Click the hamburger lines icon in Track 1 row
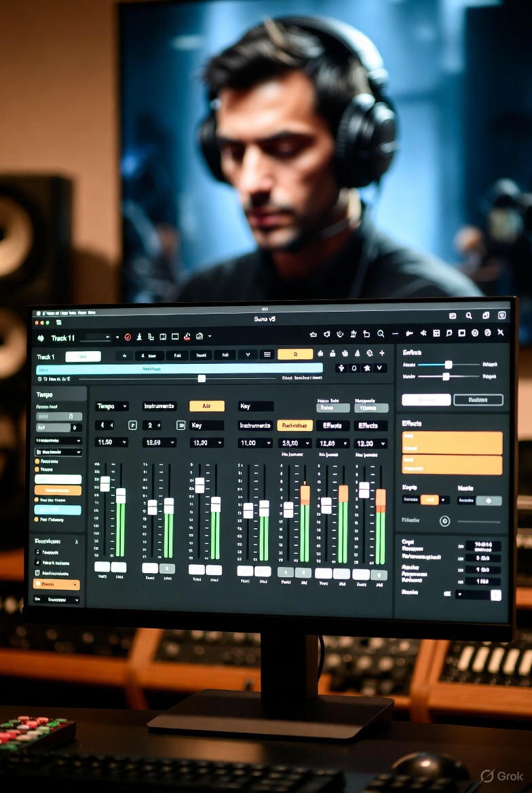The width and height of the screenshot is (532, 793). (x=267, y=354)
